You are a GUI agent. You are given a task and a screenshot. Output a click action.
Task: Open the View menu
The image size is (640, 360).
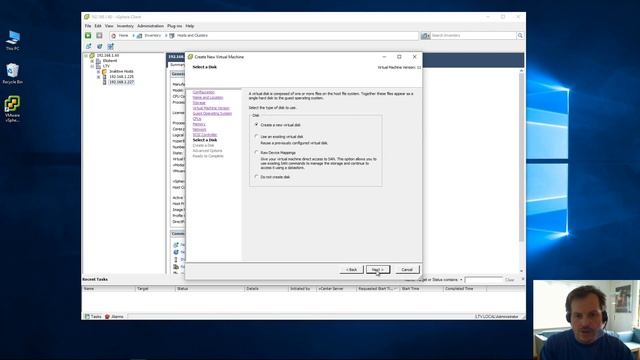coord(109,26)
